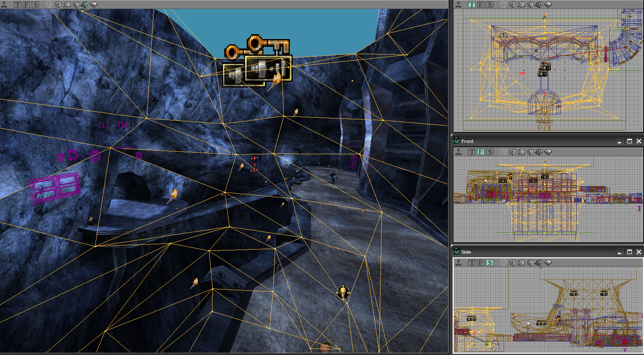Maximize the Front viewport window

point(629,141)
